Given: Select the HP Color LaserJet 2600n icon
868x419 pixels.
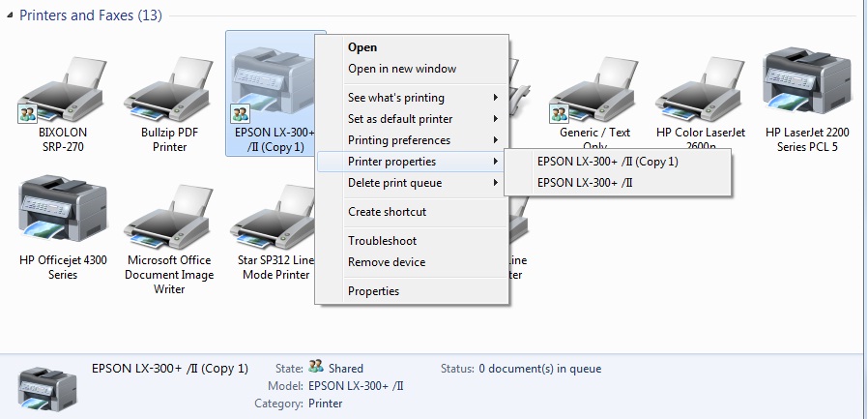Looking at the screenshot, I should coord(700,90).
